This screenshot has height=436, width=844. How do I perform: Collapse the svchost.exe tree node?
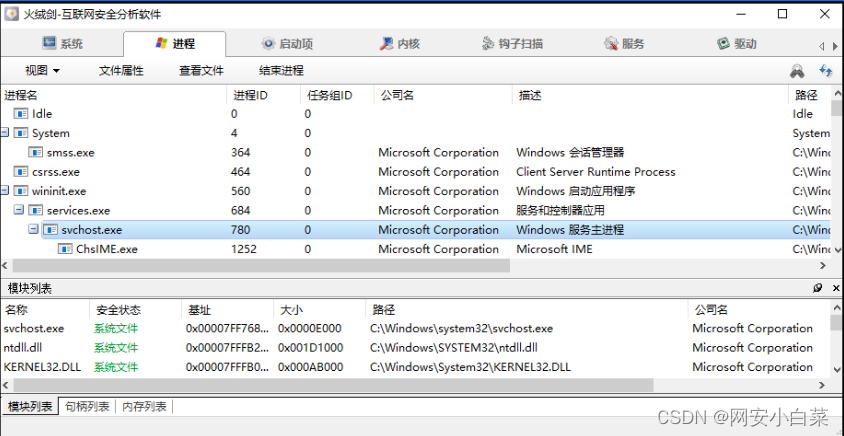[33, 229]
